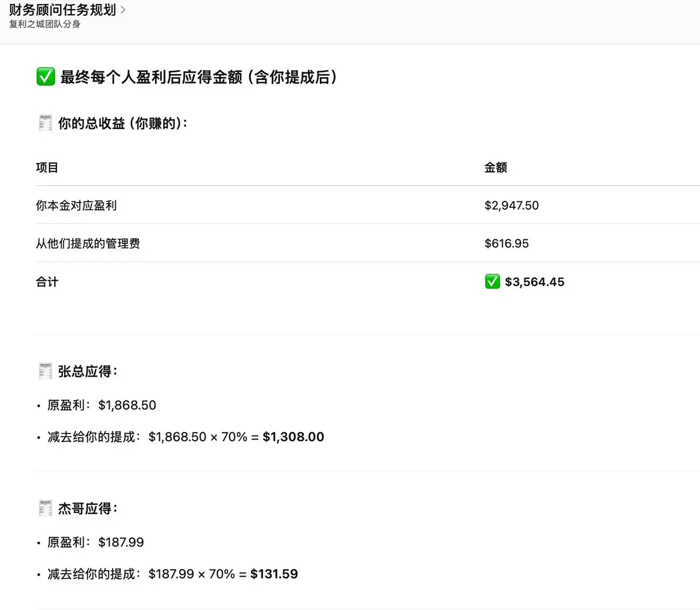Select the 原盈利: $187.99 line
The height and width of the screenshot is (610, 700).
pos(96,542)
